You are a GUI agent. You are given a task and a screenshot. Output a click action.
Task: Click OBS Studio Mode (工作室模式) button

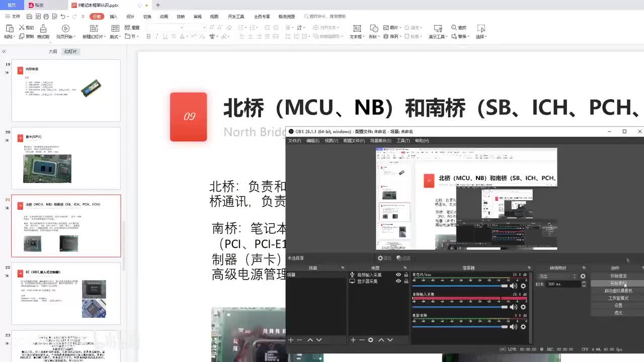618,298
